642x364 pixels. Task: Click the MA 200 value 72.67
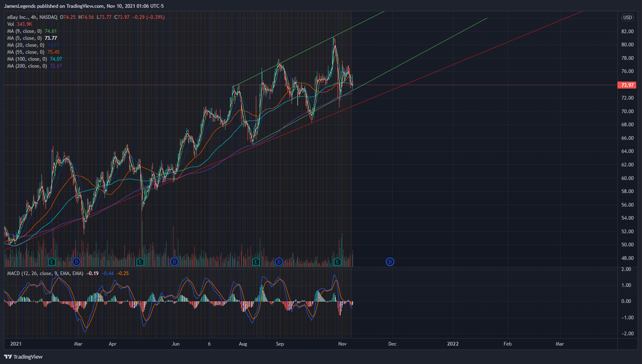(x=56, y=66)
